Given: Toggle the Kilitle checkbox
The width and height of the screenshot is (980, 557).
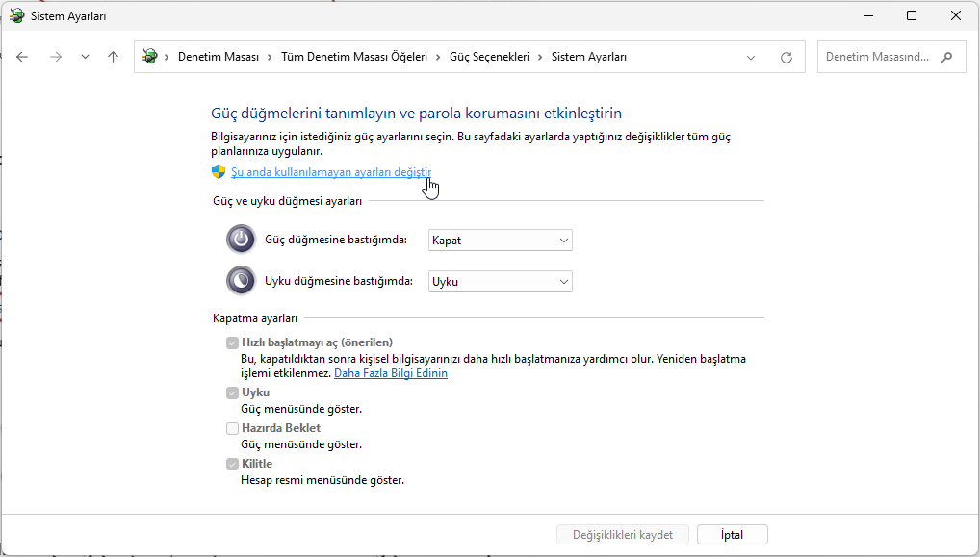Looking at the screenshot, I should pos(232,464).
